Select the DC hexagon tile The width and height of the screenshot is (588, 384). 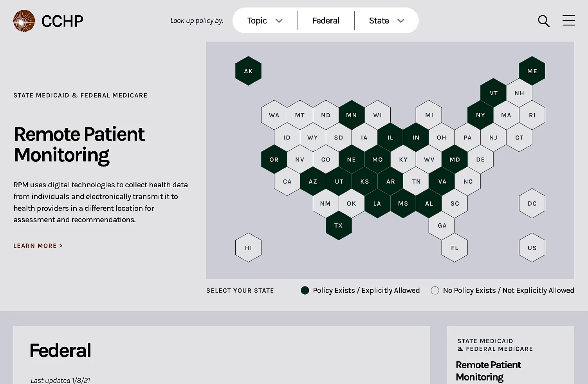click(x=532, y=203)
